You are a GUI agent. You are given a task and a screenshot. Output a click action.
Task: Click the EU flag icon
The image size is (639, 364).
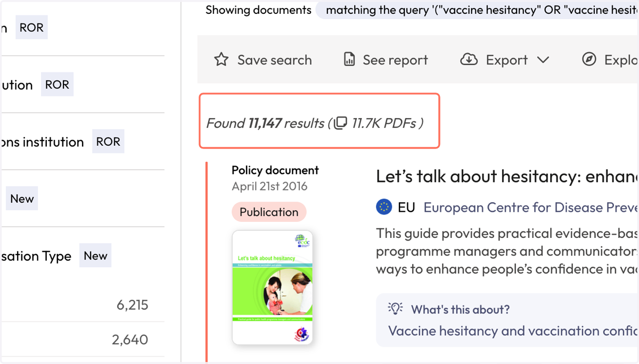coord(384,207)
